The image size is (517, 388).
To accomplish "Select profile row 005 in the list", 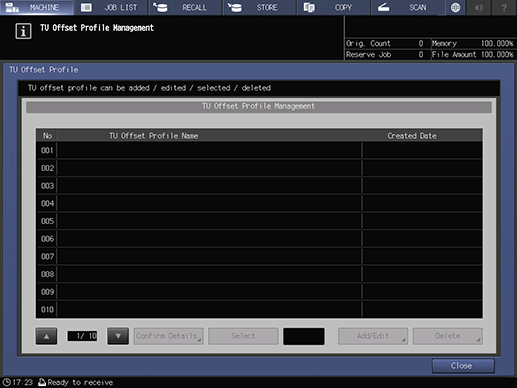I will click(259, 221).
